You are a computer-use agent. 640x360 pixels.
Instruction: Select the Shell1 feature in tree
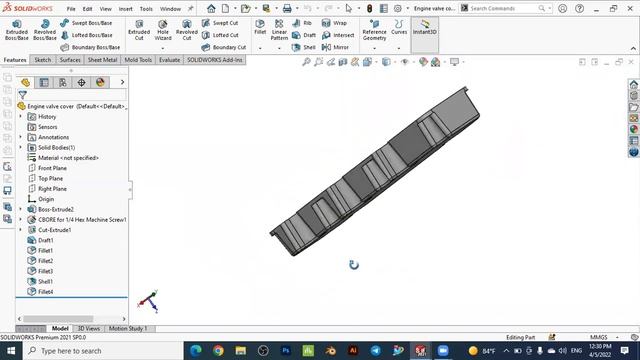pyautogui.click(x=40, y=281)
